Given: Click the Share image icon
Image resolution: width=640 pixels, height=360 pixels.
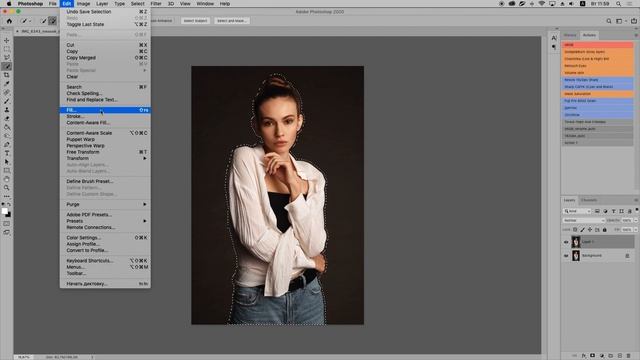Looking at the screenshot, I should tap(633, 21).
